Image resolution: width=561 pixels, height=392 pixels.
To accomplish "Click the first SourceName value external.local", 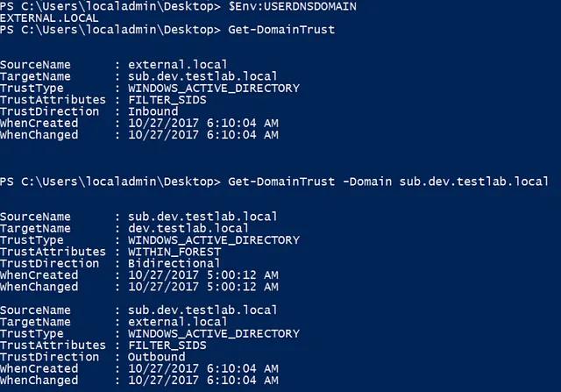I will 178,65.
